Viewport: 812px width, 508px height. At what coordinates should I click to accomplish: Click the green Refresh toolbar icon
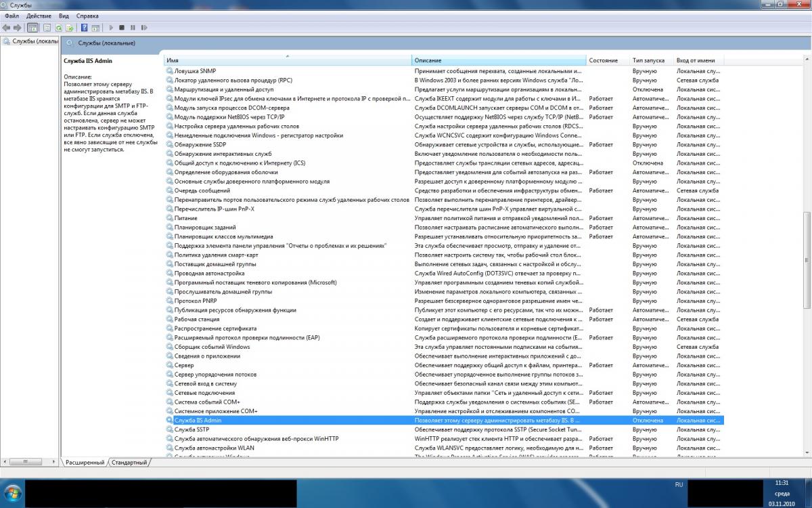pos(59,28)
